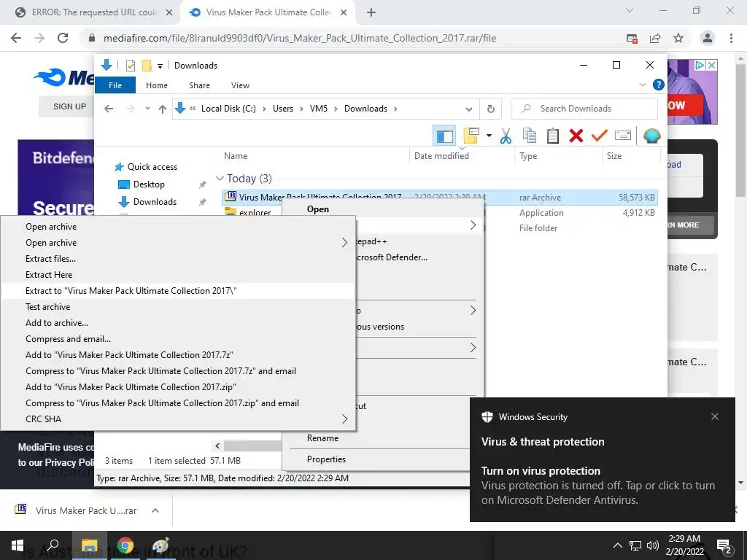Image resolution: width=747 pixels, height=560 pixels.
Task: Click the quick access properties checkmark icon
Action: (x=130, y=65)
